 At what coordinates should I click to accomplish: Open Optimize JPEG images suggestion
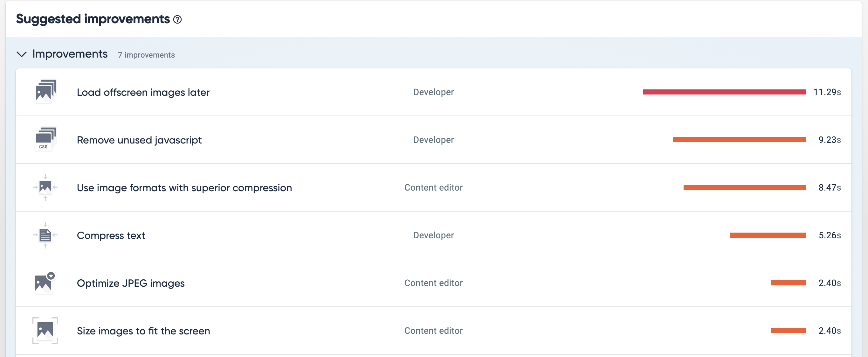(130, 283)
